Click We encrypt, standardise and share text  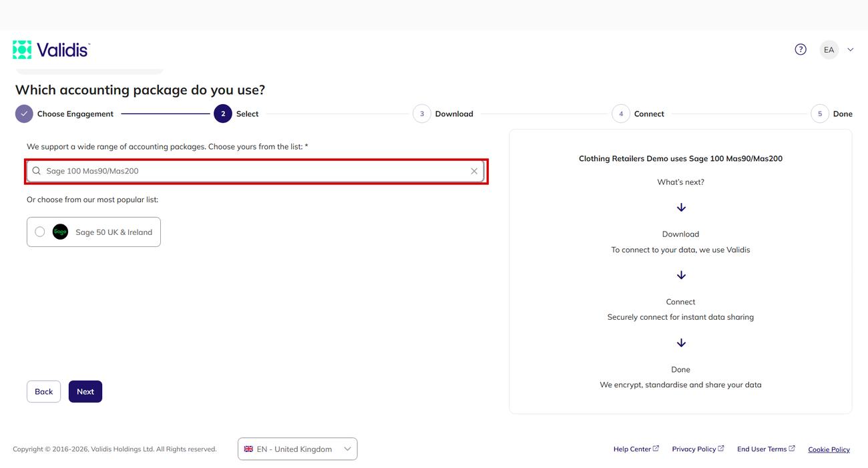680,385
